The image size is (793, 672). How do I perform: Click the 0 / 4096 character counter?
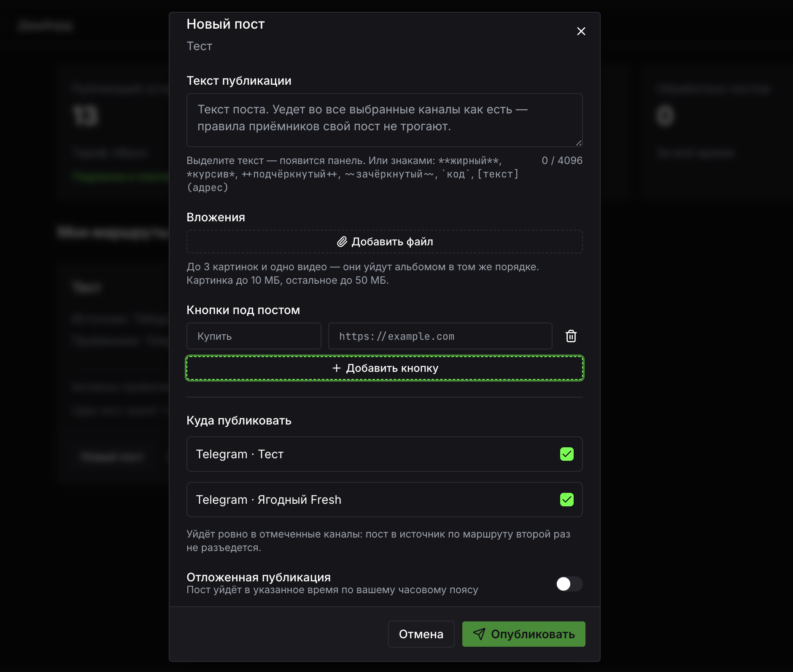(562, 161)
